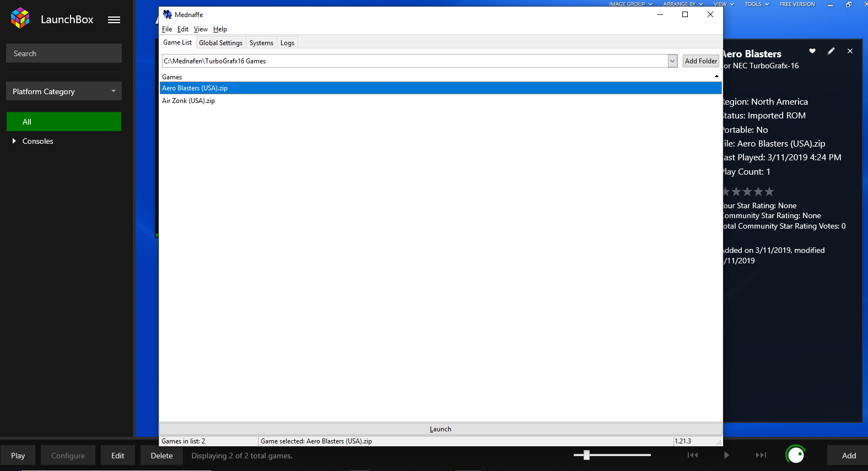
Task: Sort list by the Games column header
Action: [440, 77]
